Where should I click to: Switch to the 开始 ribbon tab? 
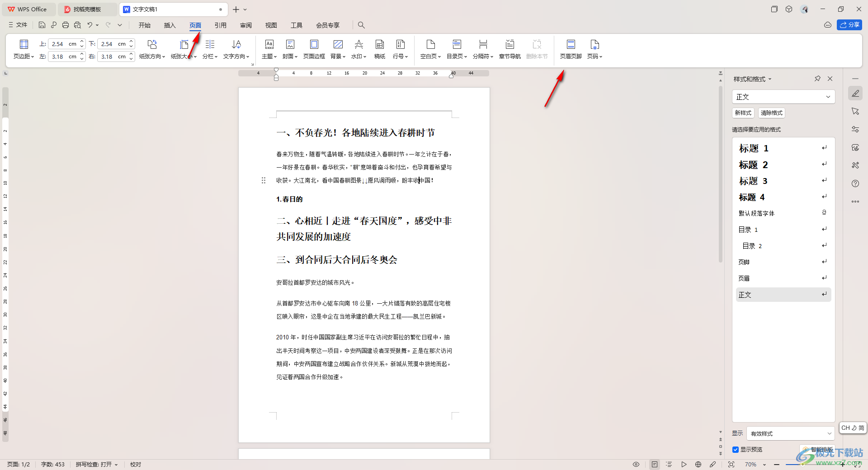click(145, 25)
